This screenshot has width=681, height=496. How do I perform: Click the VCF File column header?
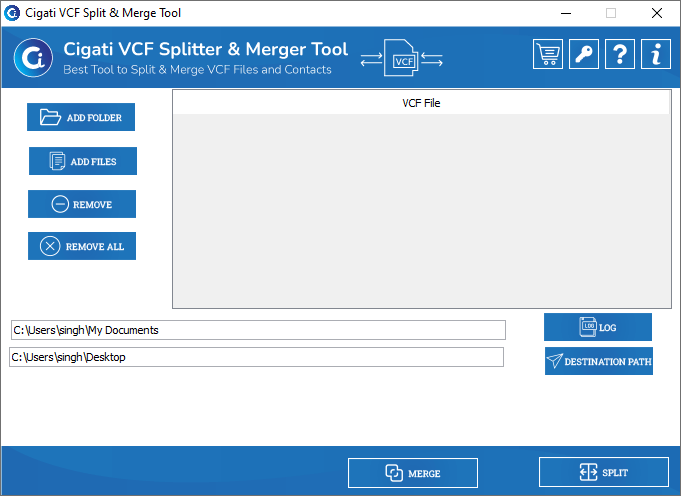[x=421, y=103]
